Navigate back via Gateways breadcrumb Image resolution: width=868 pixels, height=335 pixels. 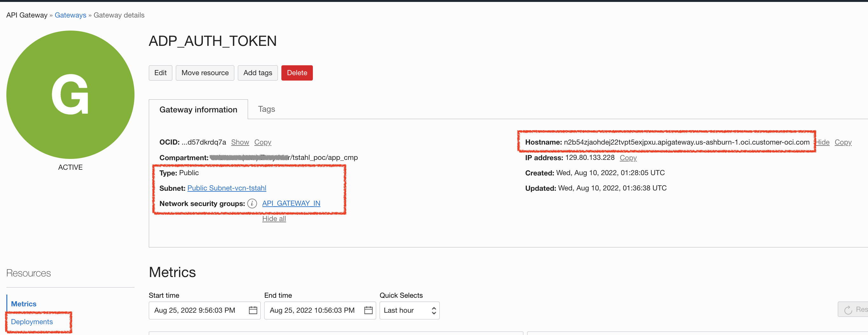click(70, 15)
